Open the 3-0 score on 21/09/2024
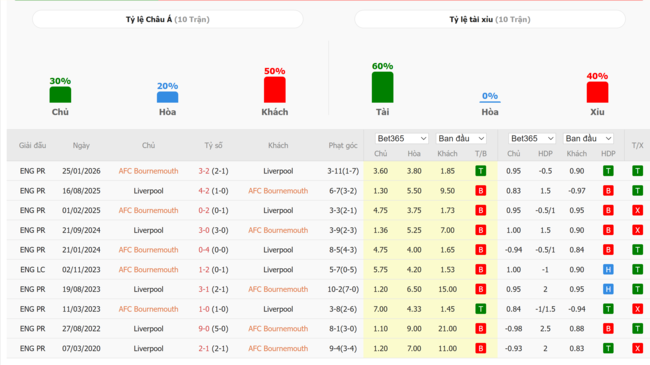Image resolution: width=650 pixels, height=365 pixels. pyautogui.click(x=204, y=230)
